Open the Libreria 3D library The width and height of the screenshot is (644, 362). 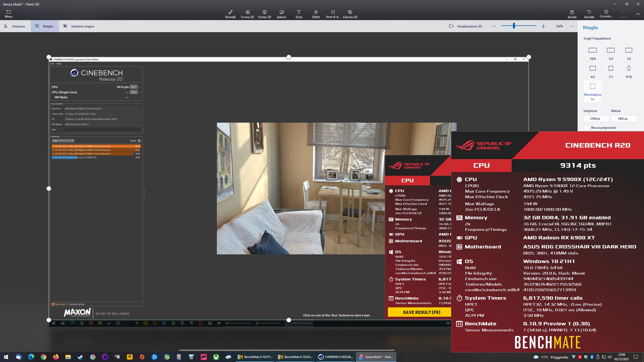(x=350, y=14)
